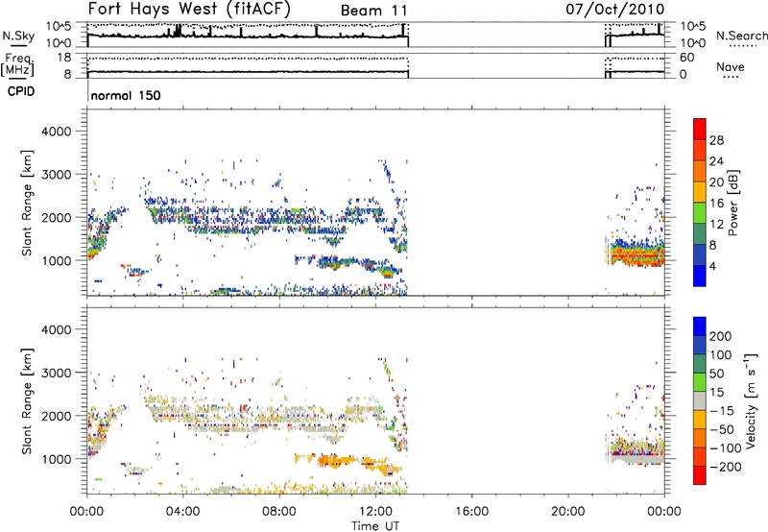Select the "60" Nave axis tick
768x532 pixels.
tap(686, 58)
